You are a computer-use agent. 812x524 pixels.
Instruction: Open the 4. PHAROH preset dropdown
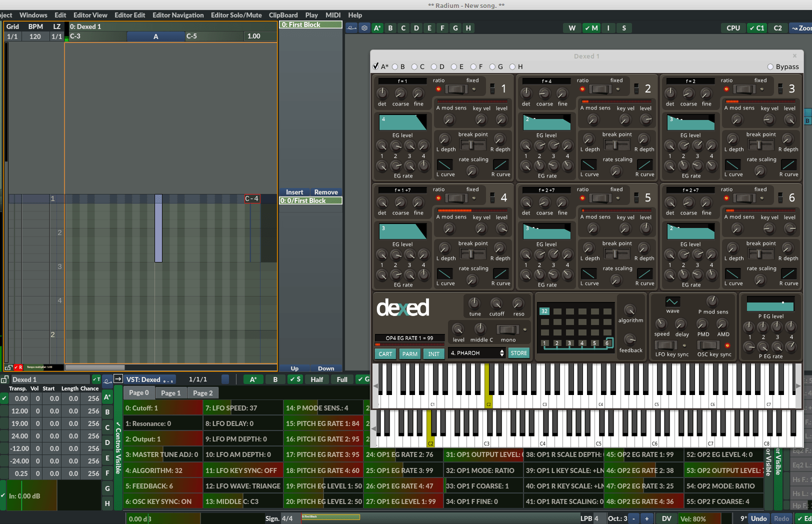(477, 353)
